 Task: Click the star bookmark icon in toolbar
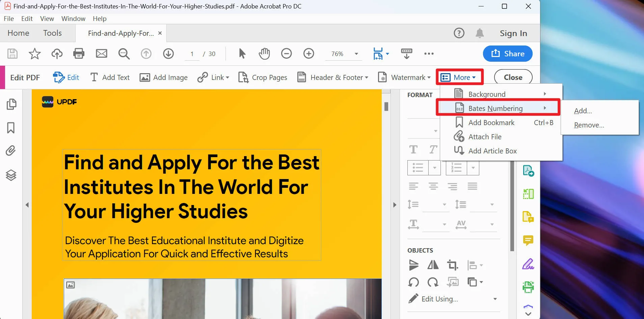click(x=34, y=54)
